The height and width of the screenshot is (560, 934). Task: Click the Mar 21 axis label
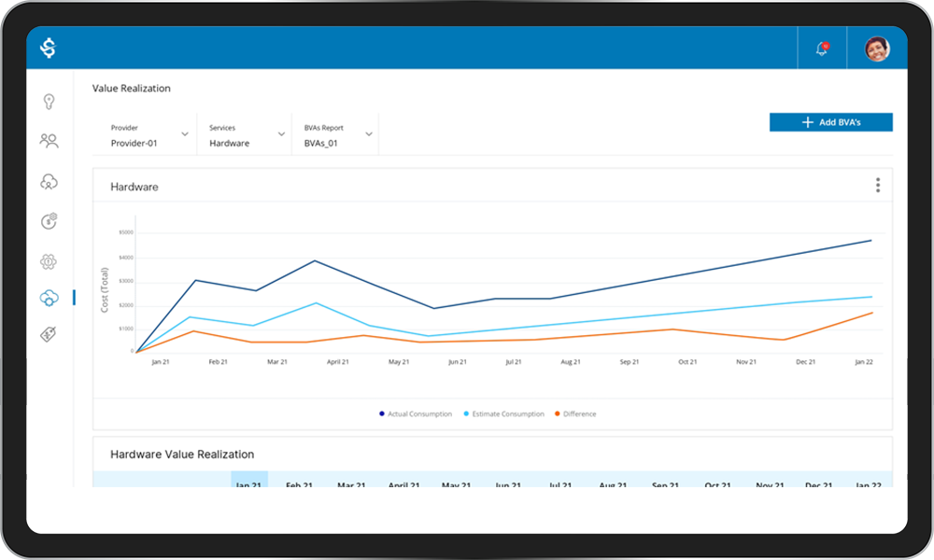pyautogui.click(x=277, y=362)
